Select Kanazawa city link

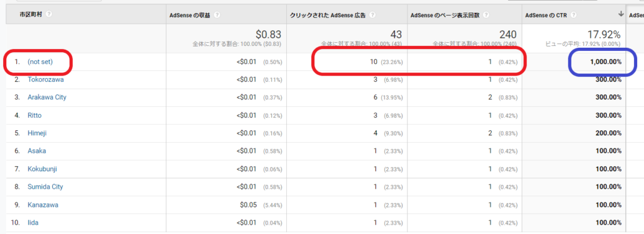pos(43,205)
